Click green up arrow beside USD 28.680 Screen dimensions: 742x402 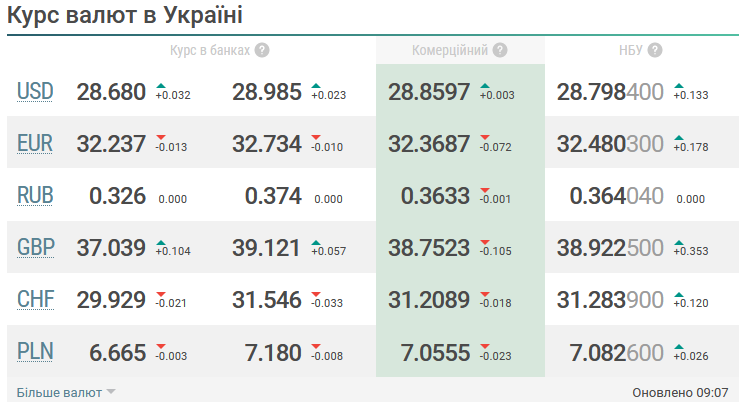pos(162,86)
